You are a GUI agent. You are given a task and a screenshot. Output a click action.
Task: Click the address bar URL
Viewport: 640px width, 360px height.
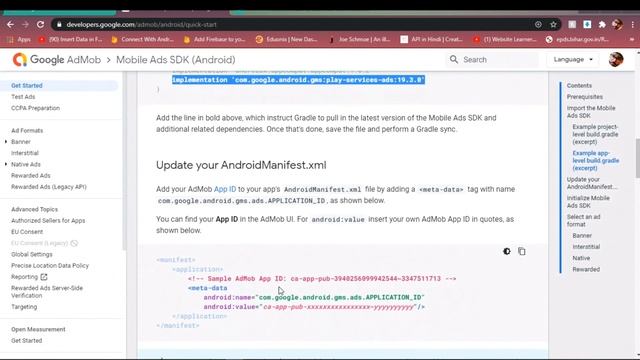141,24
